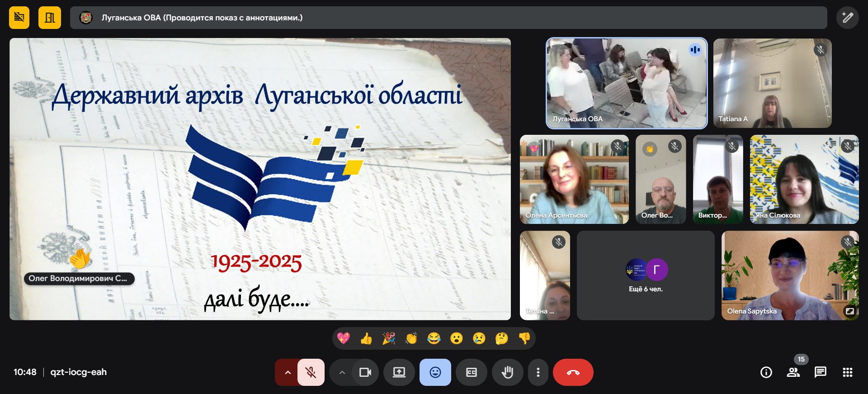Send the thumbs up reaction

(x=366, y=338)
